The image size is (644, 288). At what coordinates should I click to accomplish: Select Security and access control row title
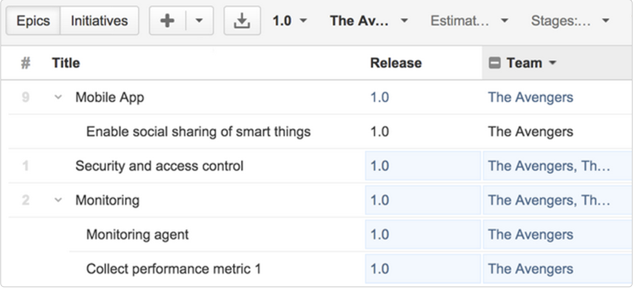[159, 166]
